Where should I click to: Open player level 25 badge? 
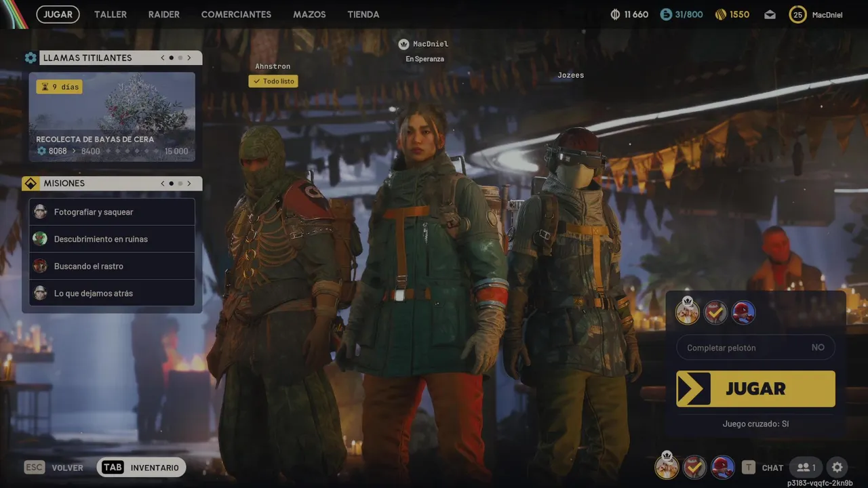(x=797, y=14)
